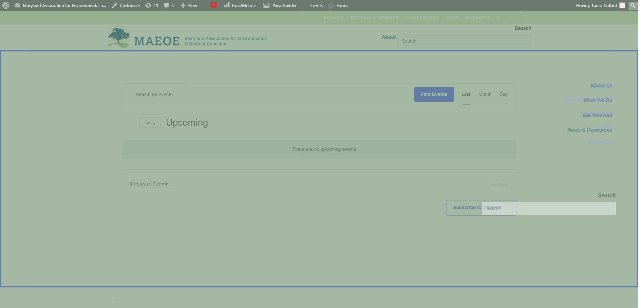Click the Customize paintbrush icon
This screenshot has width=644, height=308.
coord(115,5)
